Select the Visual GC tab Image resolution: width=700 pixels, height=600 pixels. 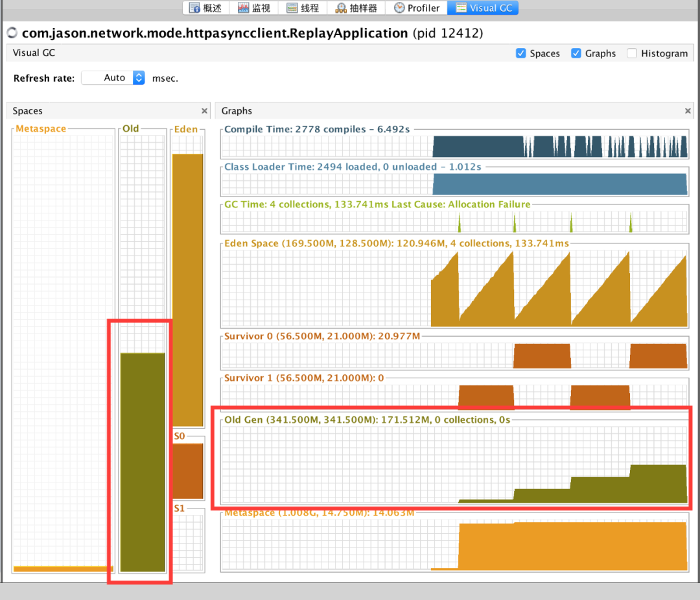click(486, 8)
